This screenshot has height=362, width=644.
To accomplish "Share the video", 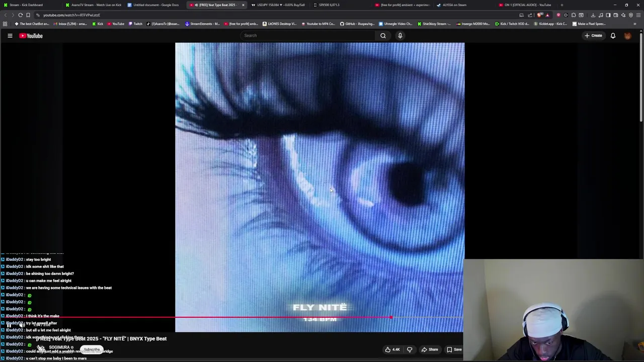I will coord(430,349).
